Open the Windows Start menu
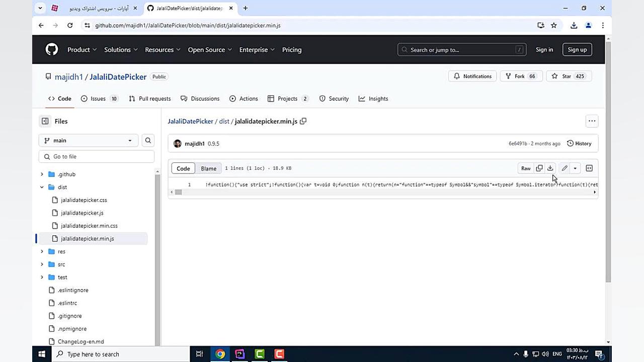This screenshot has width=644, height=362. point(42,354)
